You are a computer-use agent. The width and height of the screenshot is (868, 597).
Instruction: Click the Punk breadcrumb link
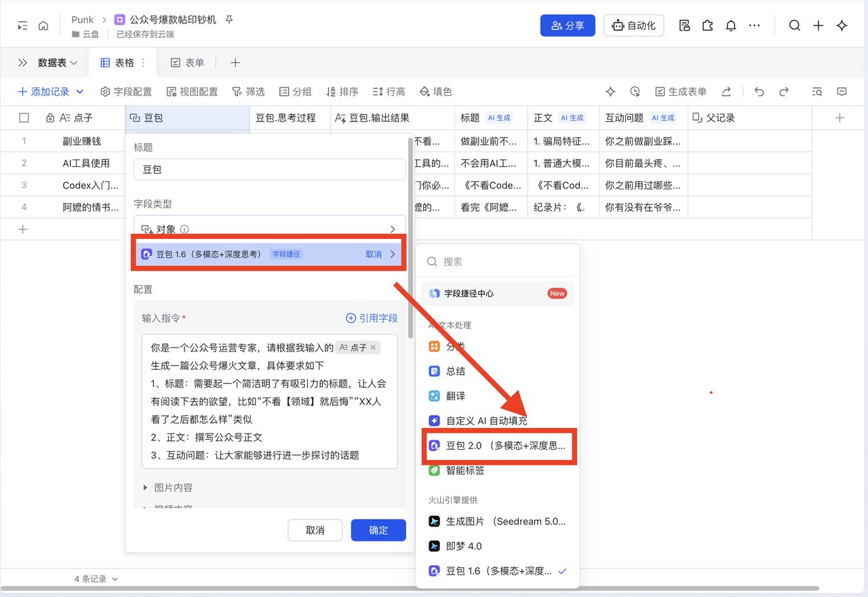click(x=83, y=20)
